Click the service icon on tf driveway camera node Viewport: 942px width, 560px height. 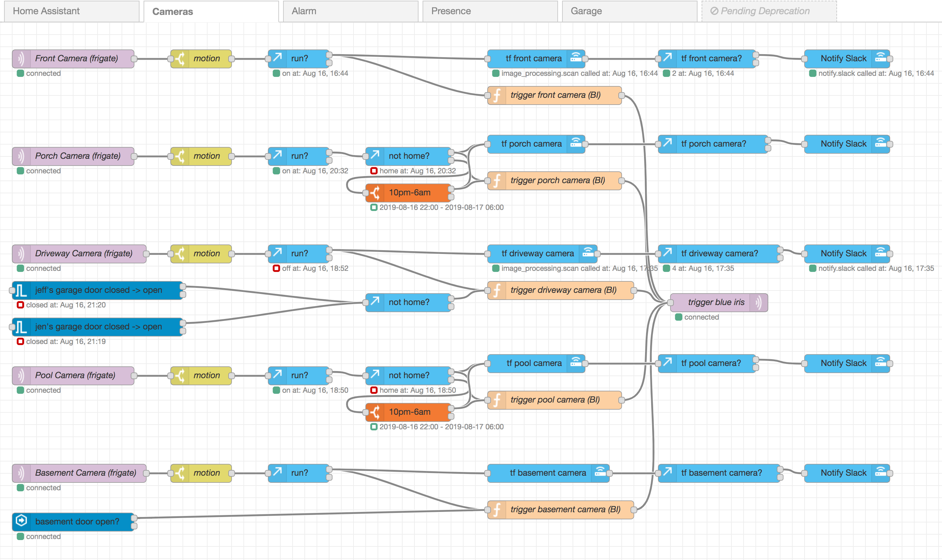coord(587,254)
